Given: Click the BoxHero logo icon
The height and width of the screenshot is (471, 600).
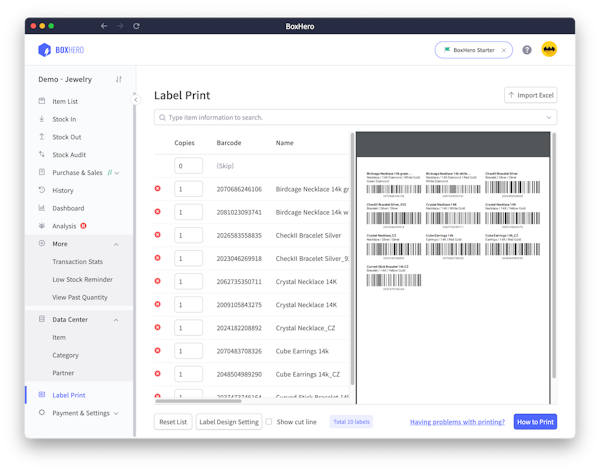Looking at the screenshot, I should (44, 50).
